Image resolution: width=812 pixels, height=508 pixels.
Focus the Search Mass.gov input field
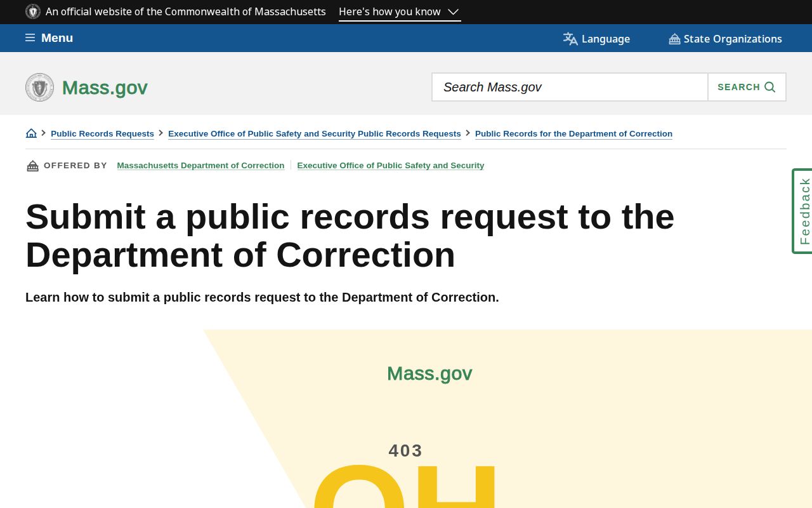pos(570,87)
